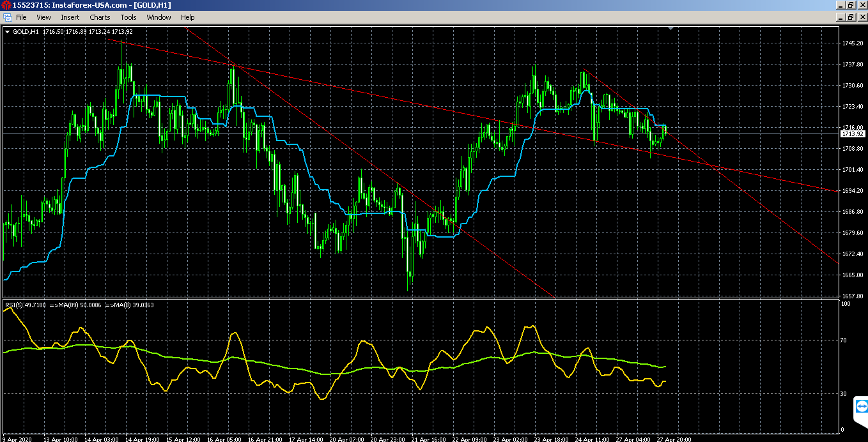Click the 22 Apr 09:00 time label
Screen dimensions: 868x442
coord(470,439)
